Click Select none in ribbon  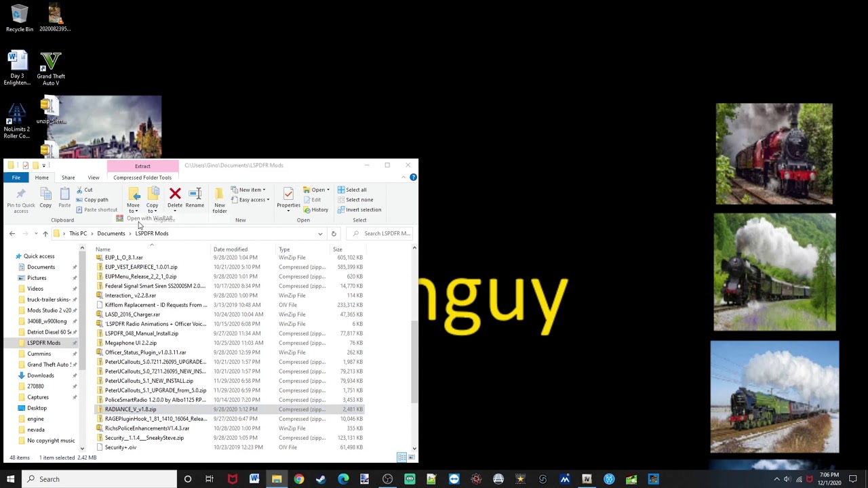355,200
